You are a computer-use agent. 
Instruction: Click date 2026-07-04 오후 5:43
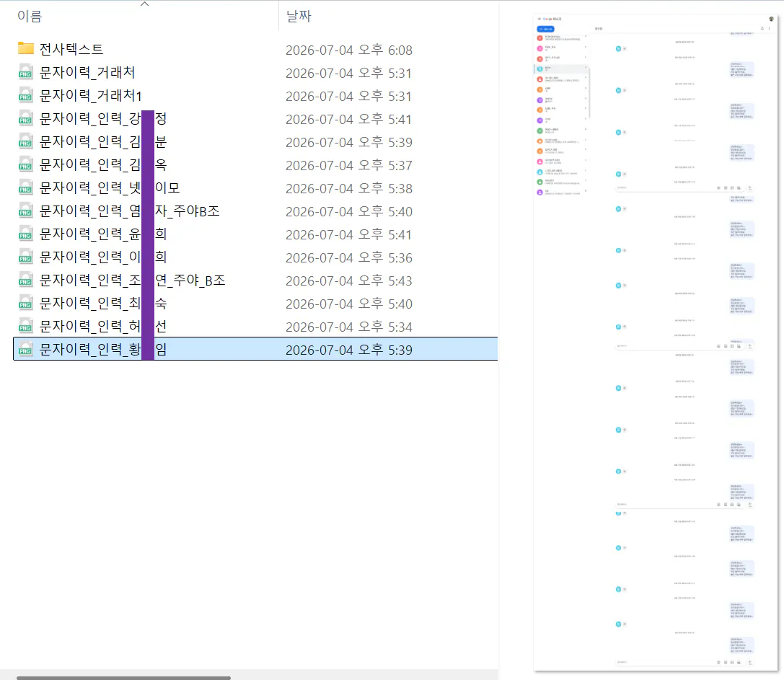[x=349, y=281]
